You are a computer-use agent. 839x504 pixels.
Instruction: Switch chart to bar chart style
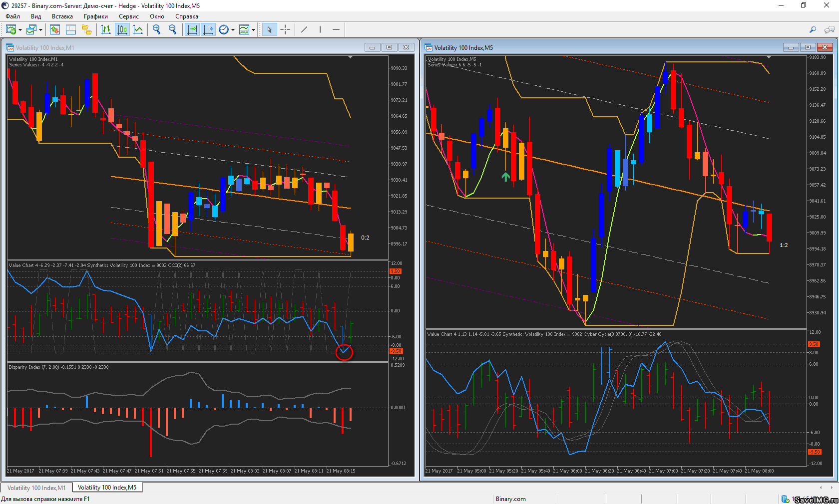(106, 30)
